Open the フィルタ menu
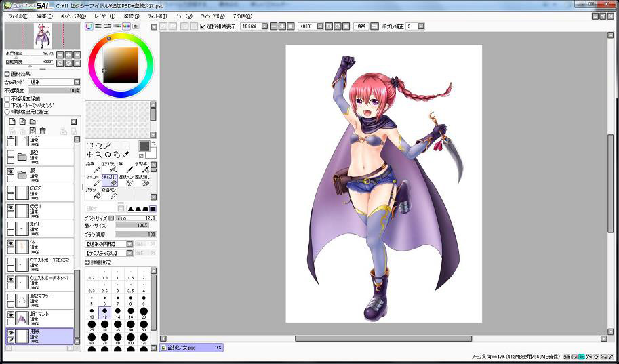Image resolution: width=619 pixels, height=364 pixels. [157, 16]
